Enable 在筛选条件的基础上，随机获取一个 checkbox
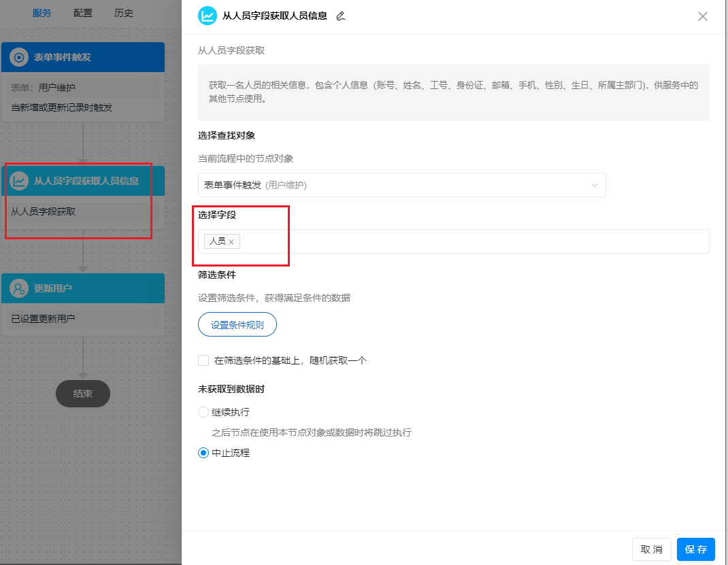Viewport: 728px width, 565px height. tap(202, 360)
